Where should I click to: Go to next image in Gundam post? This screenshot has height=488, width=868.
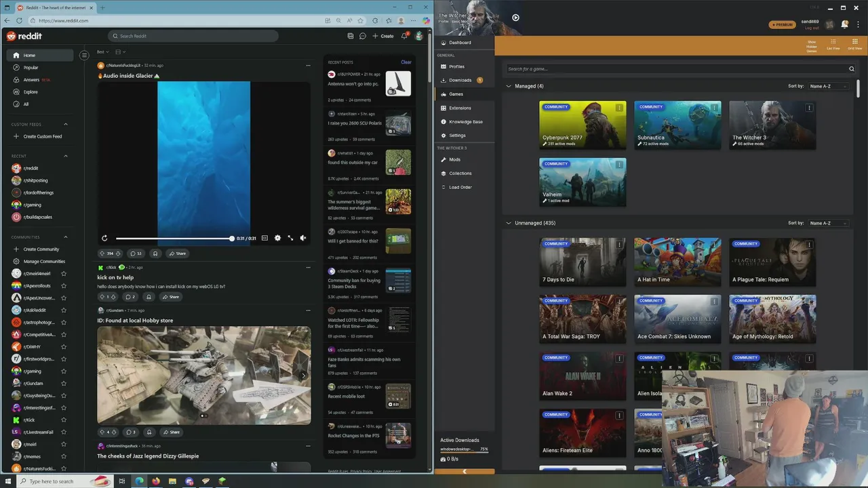(303, 375)
